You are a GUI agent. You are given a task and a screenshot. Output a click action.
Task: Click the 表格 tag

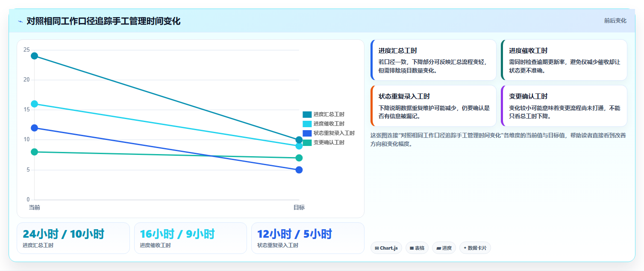click(x=417, y=248)
